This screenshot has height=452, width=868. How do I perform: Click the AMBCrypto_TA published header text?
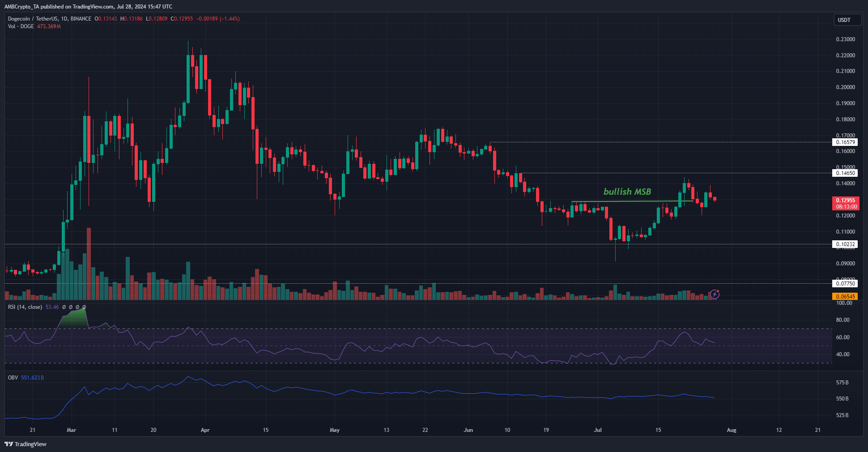[88, 7]
